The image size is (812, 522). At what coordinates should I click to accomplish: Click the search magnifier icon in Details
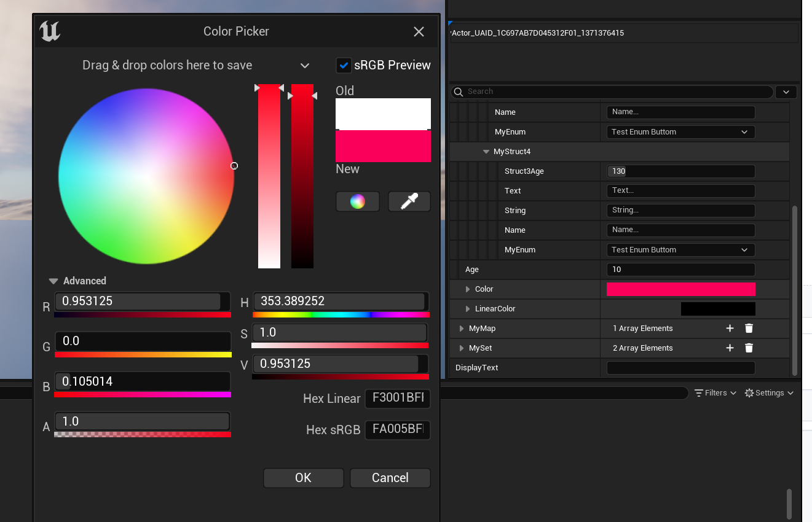[x=458, y=92]
